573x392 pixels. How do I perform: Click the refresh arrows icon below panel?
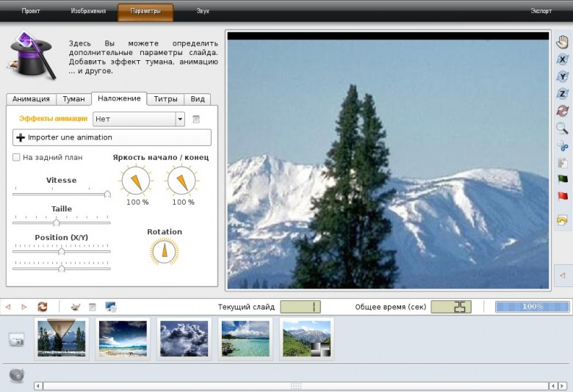tap(43, 307)
